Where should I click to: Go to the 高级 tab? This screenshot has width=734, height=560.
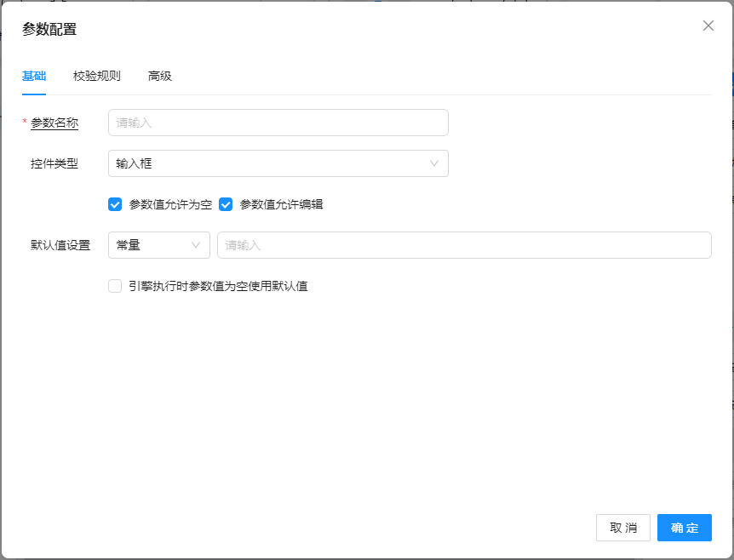160,76
